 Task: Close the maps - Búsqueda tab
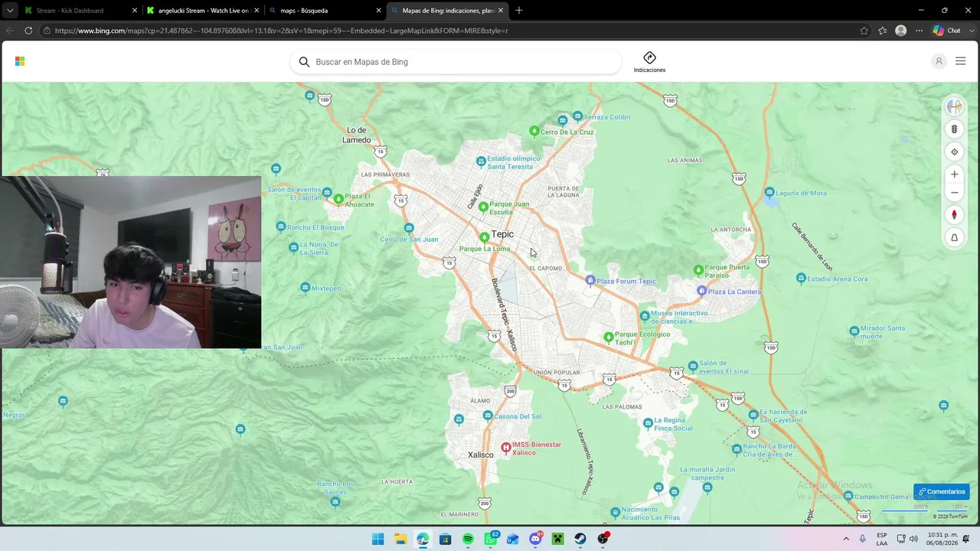378,11
